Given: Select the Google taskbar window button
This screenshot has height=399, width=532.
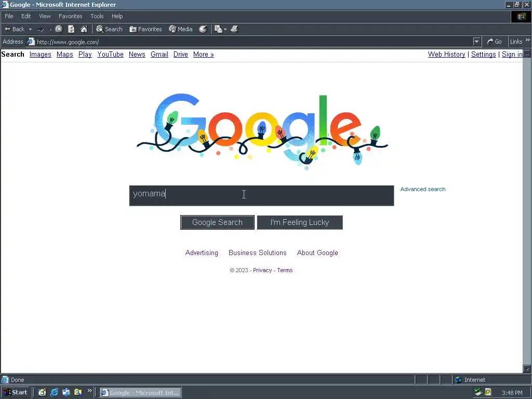Looking at the screenshot, I should click(140, 393).
